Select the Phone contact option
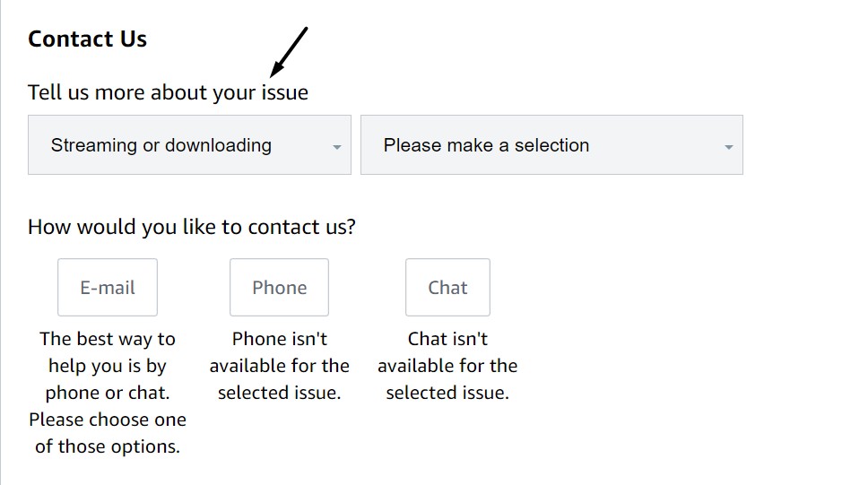Image resolution: width=868 pixels, height=485 pixels. pyautogui.click(x=279, y=288)
